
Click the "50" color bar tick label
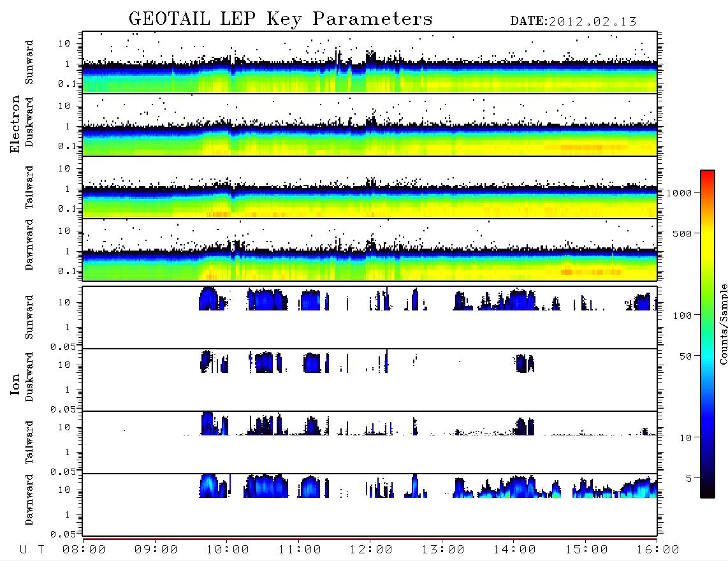(685, 356)
